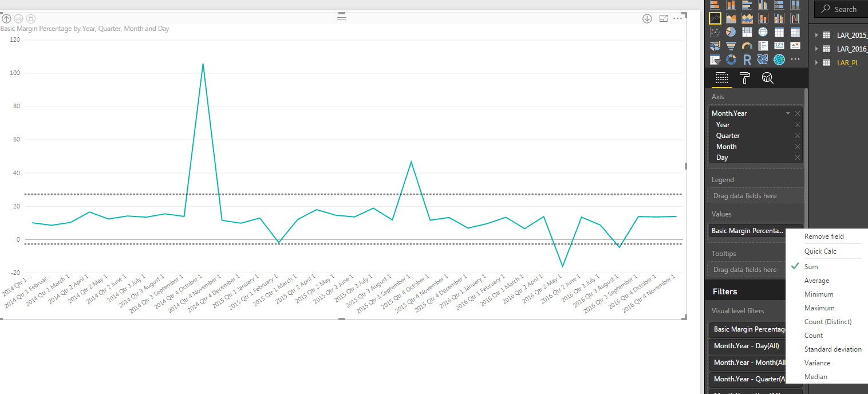Turn on Drill mode down-arrow icon
This screenshot has height=394, width=868.
pyautogui.click(x=647, y=18)
